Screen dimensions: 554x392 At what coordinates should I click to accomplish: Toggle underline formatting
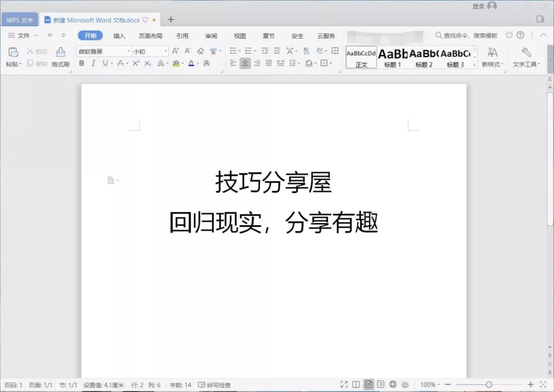coord(106,63)
